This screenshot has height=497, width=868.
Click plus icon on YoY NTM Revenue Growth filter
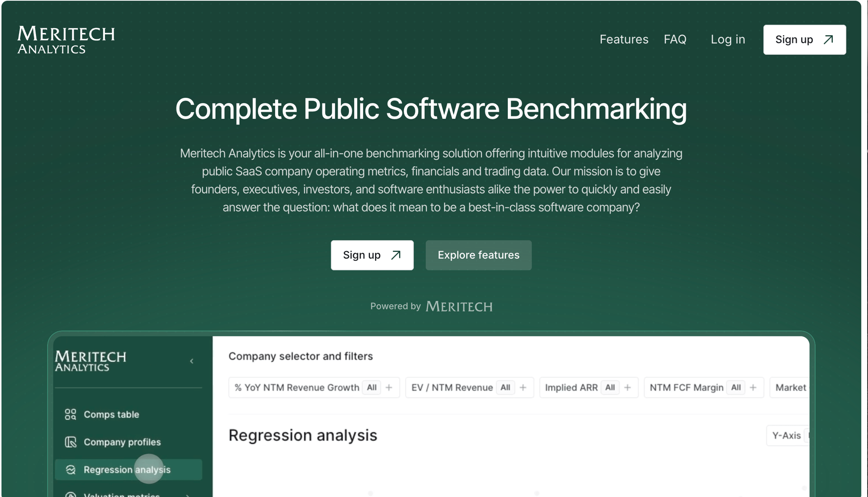389,388
